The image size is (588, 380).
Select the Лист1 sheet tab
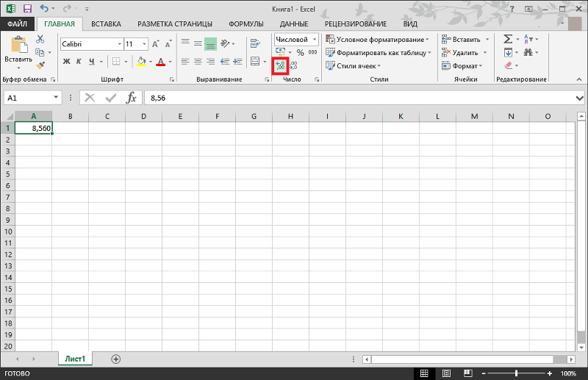click(x=75, y=359)
